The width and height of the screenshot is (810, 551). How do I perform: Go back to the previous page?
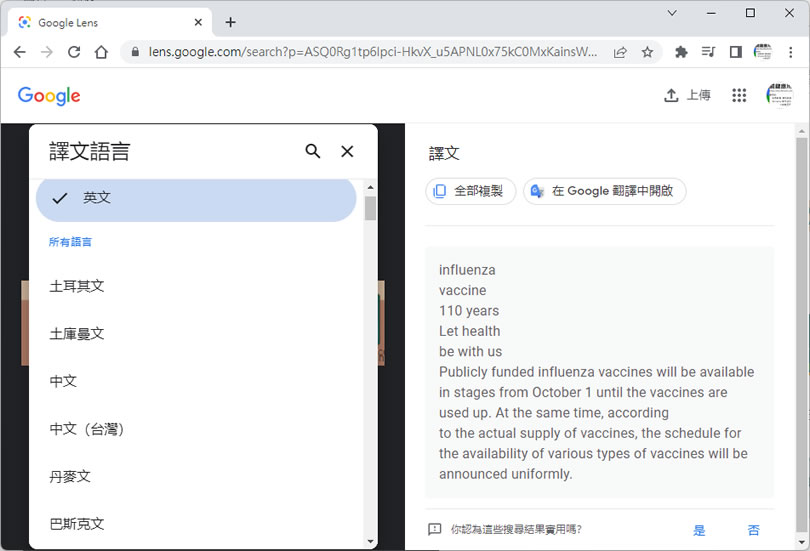[20, 52]
